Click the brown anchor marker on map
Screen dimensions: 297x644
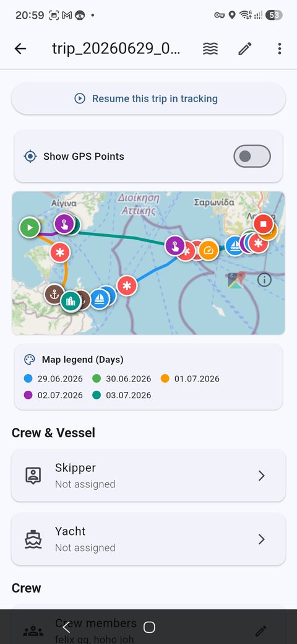pyautogui.click(x=54, y=294)
